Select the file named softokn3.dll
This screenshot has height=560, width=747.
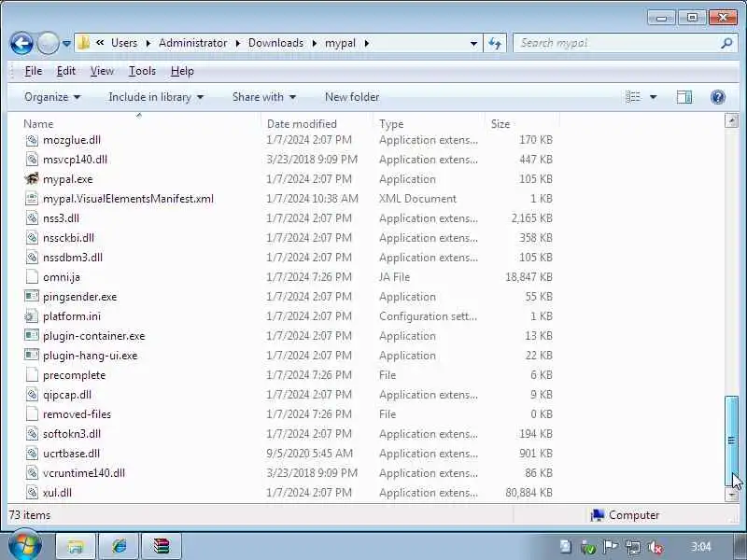(x=72, y=433)
